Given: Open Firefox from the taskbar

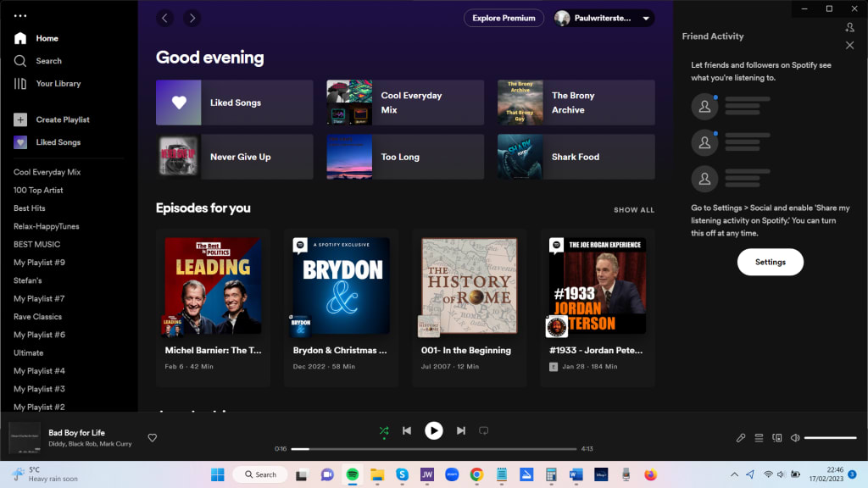Looking at the screenshot, I should [x=650, y=474].
